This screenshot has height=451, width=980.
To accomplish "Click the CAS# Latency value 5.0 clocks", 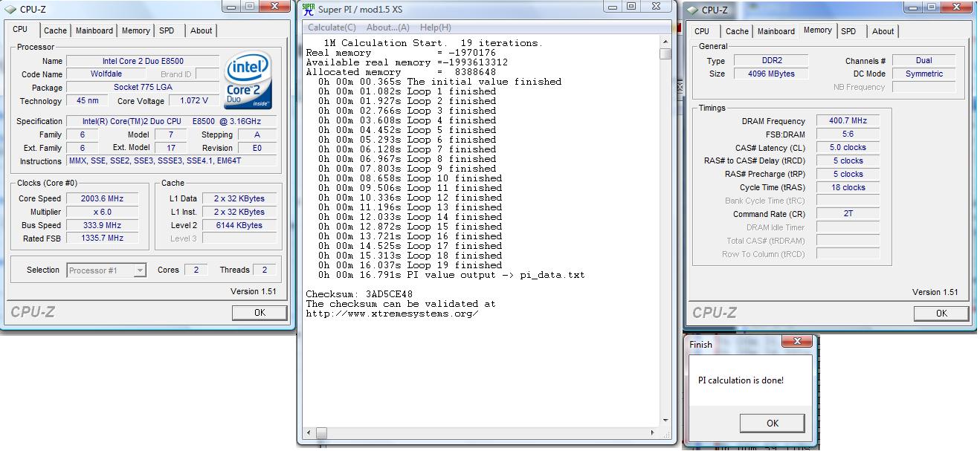I will coord(847,147).
